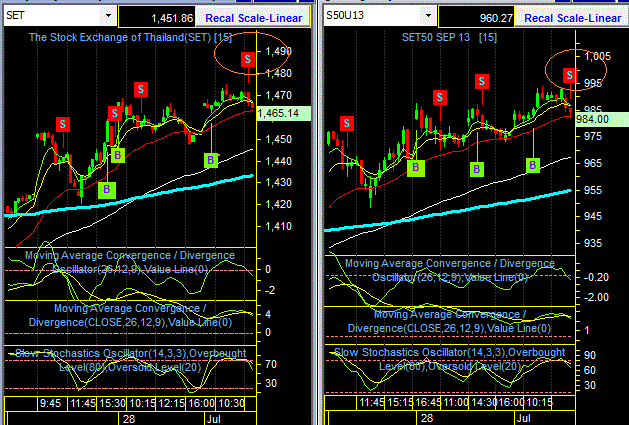Click Recal in the SET chart header
The width and height of the screenshot is (629, 425).
[x=220, y=18]
